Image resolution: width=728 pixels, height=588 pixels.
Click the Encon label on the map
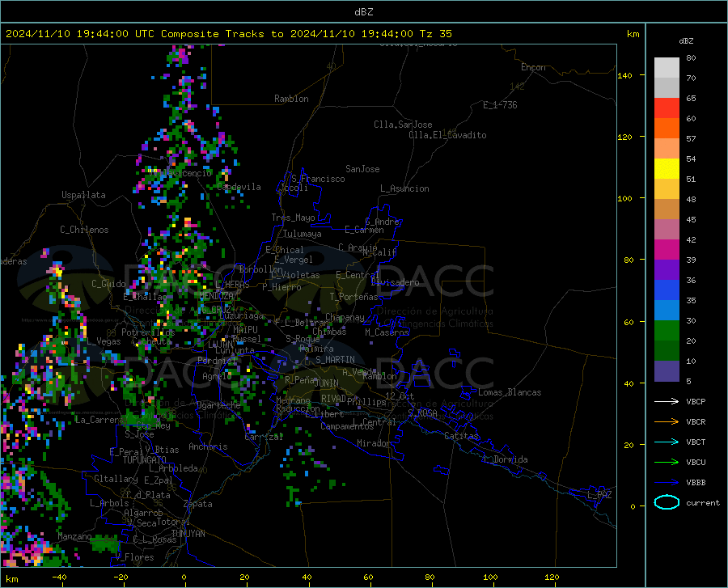pos(533,67)
